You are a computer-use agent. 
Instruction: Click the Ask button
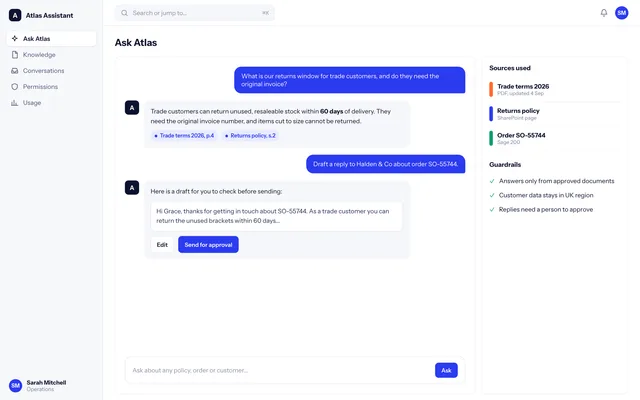coord(446,370)
